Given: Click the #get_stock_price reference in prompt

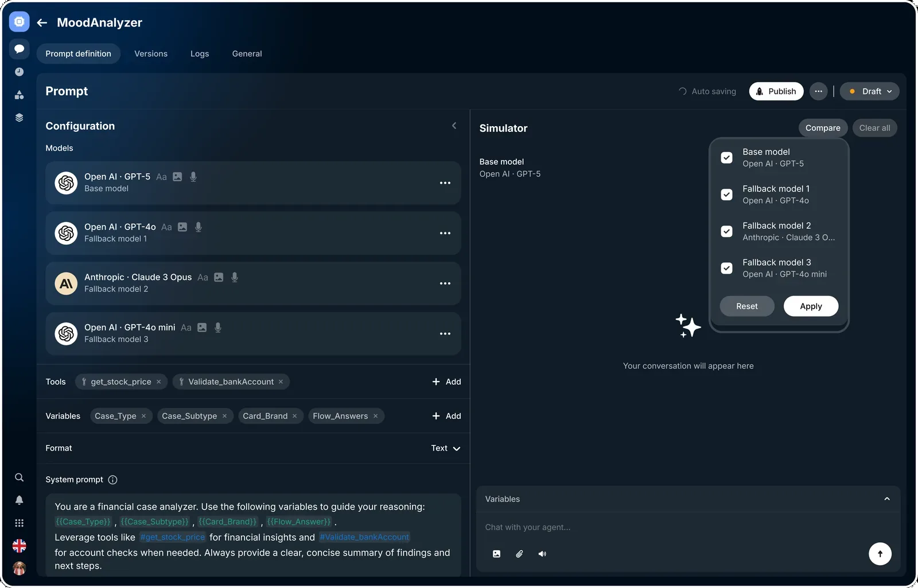Looking at the screenshot, I should (173, 538).
